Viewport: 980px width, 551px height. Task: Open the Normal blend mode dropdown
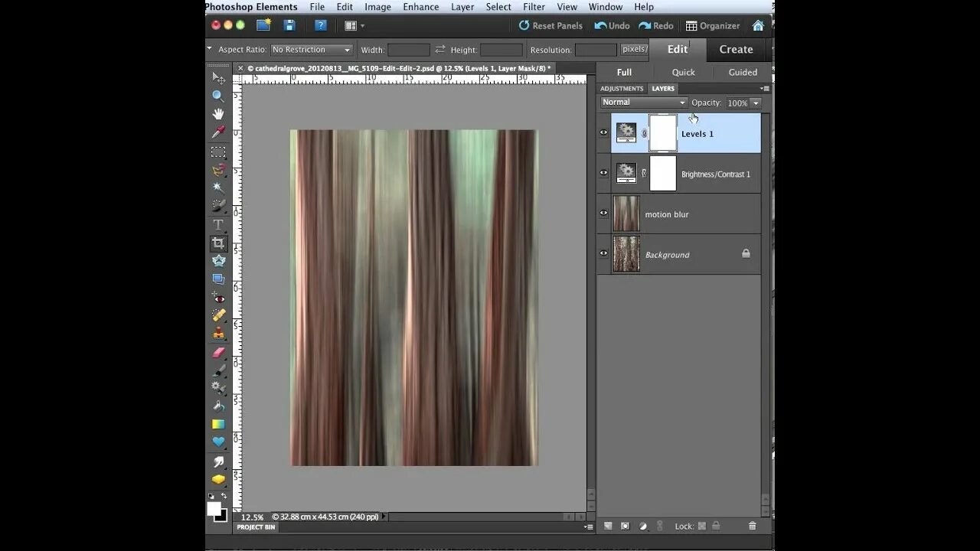[x=643, y=103]
